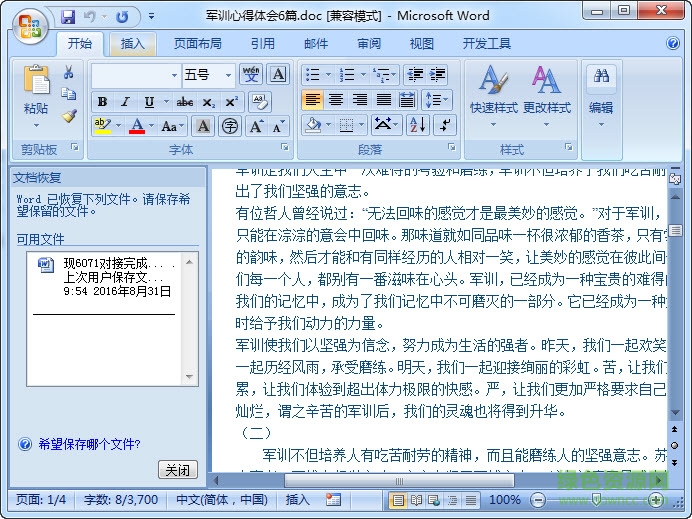Open the font size 五号 dropdown
The width and height of the screenshot is (692, 519).
tap(229, 75)
